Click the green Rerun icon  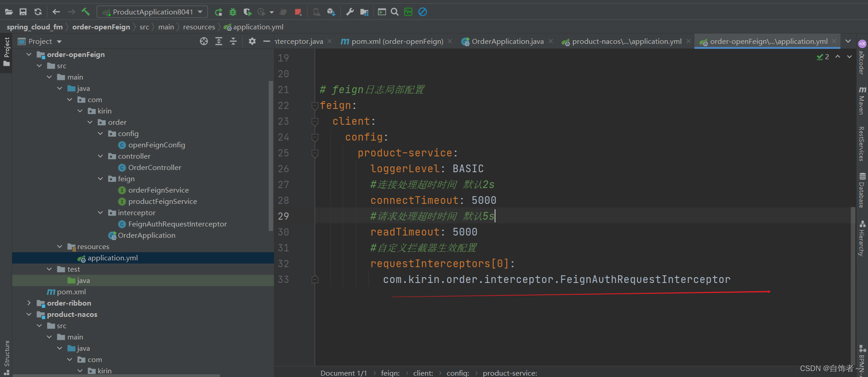pos(218,12)
